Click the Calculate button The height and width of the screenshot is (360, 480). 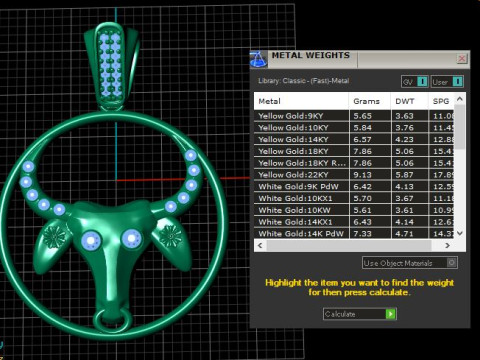360,314
